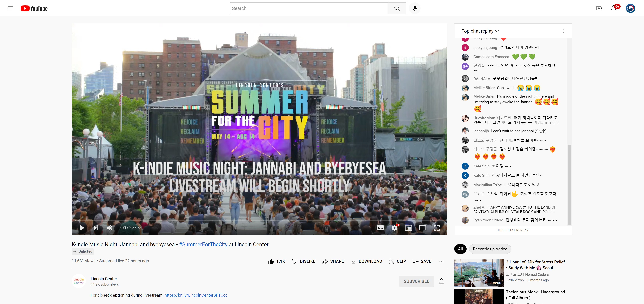
Task: Open jannabijh chat avatar
Action: click(465, 131)
